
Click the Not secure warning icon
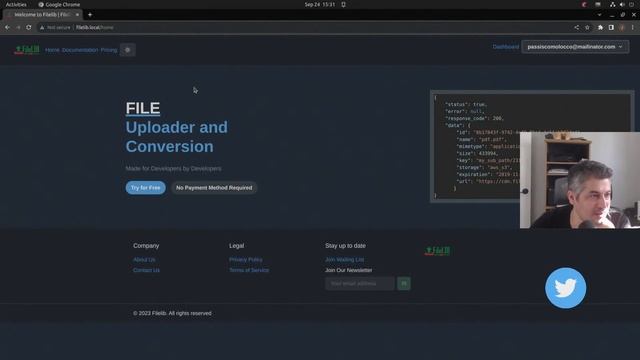(x=42, y=27)
